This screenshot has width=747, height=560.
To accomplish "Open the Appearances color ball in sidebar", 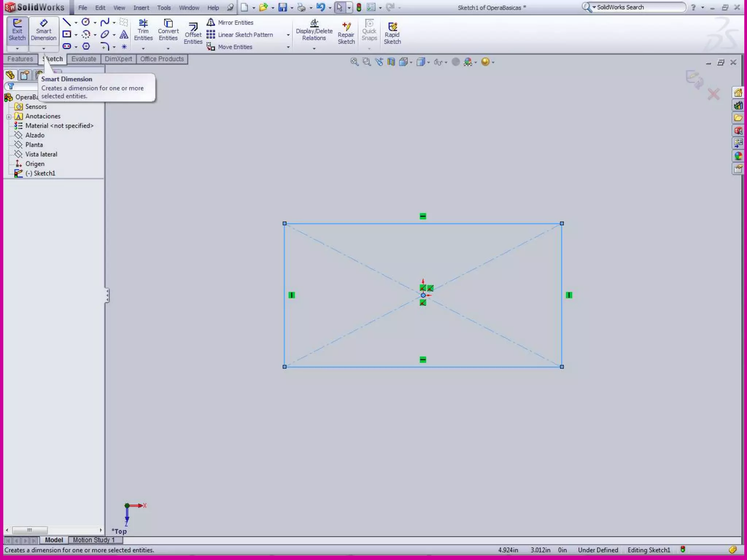I will [738, 156].
